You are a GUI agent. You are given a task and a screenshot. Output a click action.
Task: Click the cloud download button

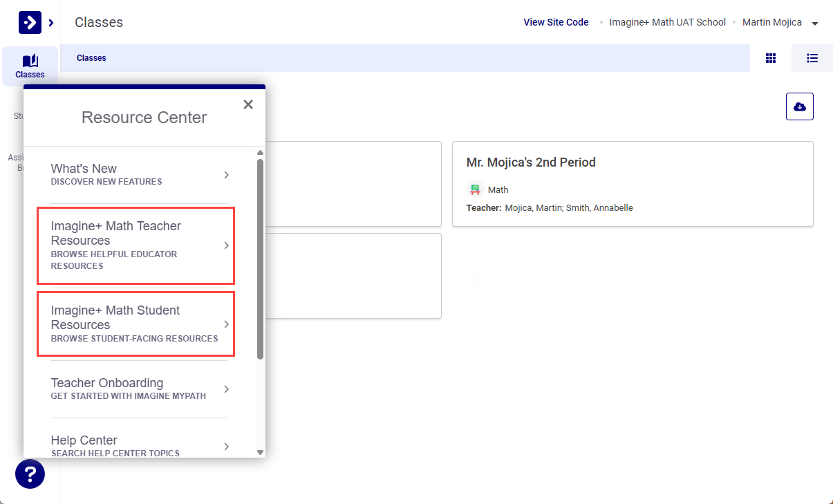800,106
